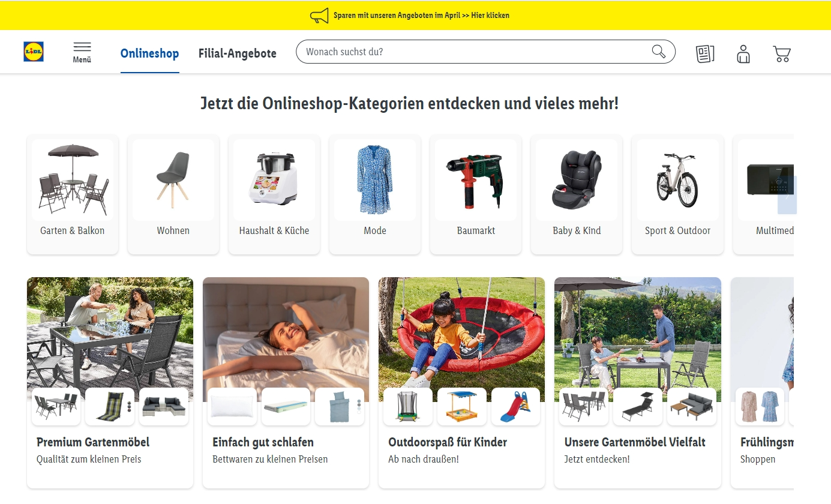The height and width of the screenshot is (504, 831).
Task: Open the Premium Gartenmöbel teaser link
Action: pos(110,382)
